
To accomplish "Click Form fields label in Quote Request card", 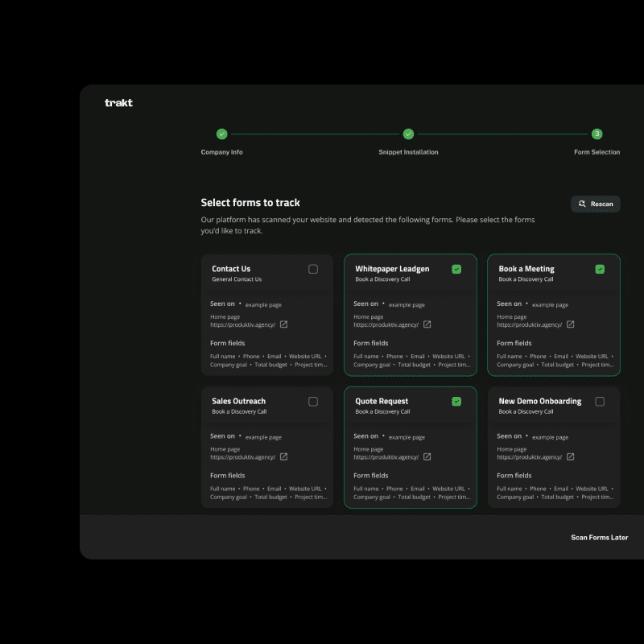I will [x=371, y=475].
